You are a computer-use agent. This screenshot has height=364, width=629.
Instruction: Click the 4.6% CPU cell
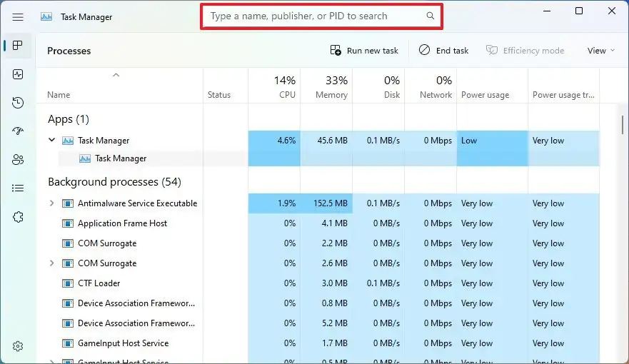(x=274, y=141)
